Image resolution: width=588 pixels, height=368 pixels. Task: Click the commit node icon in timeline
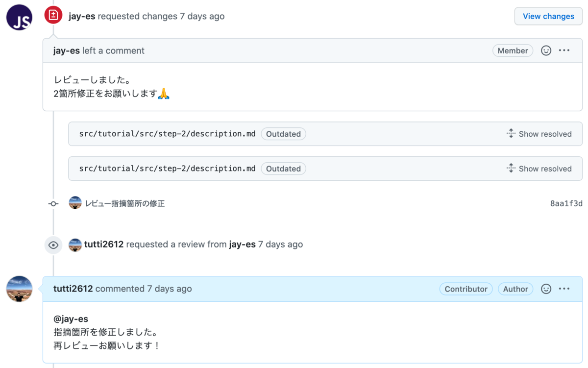tap(53, 203)
